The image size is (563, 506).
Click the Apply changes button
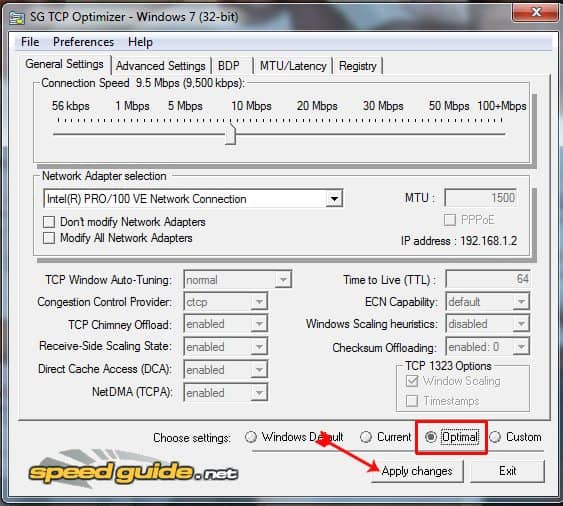point(417,471)
